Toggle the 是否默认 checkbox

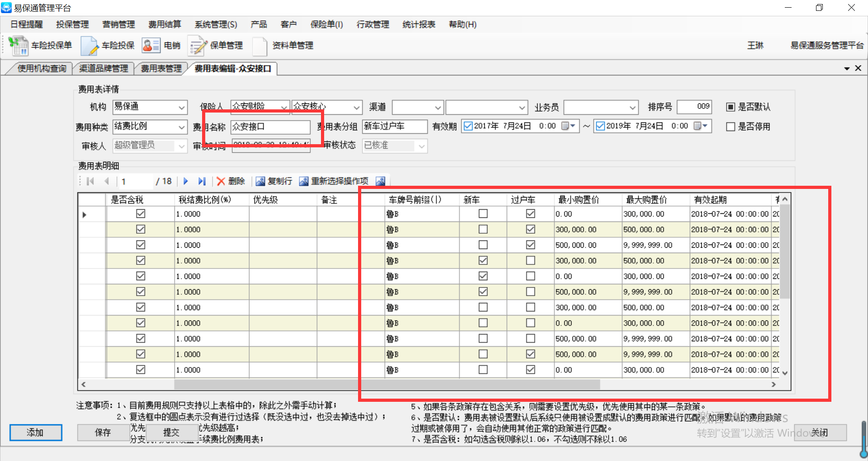730,107
